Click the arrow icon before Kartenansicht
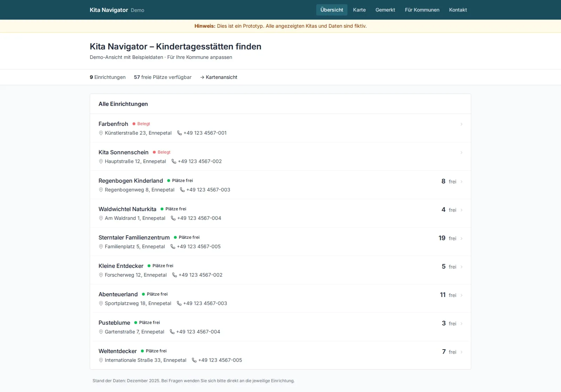 [x=202, y=77]
